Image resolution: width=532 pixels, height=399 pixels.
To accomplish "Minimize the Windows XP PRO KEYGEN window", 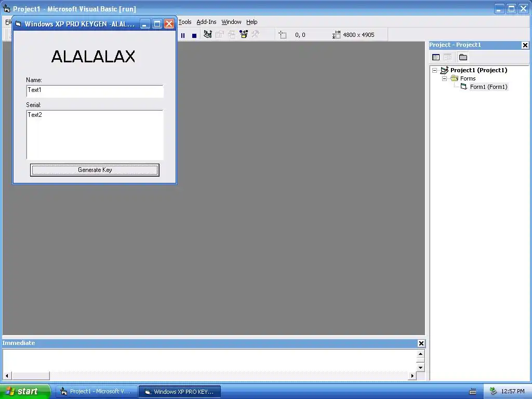I will point(145,24).
